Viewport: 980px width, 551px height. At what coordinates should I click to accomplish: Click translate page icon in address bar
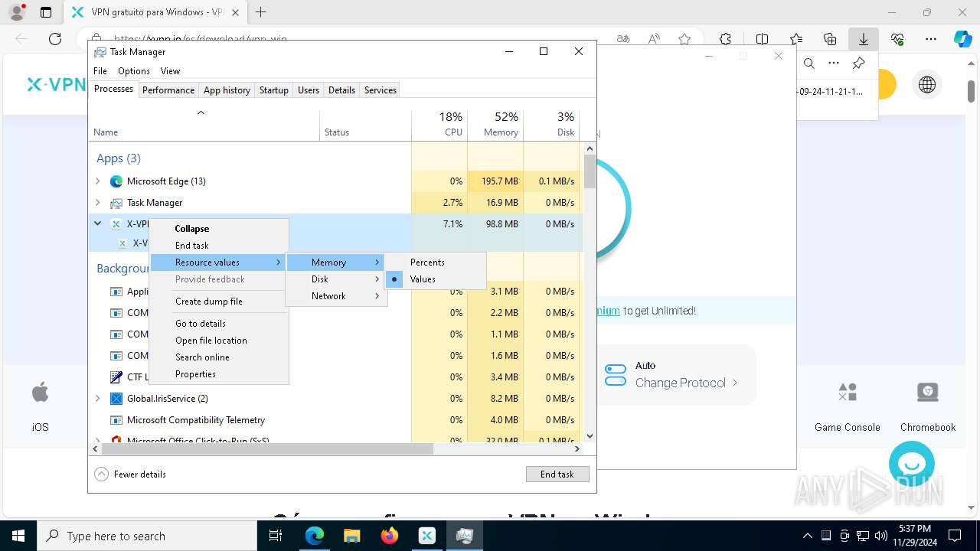tap(623, 39)
